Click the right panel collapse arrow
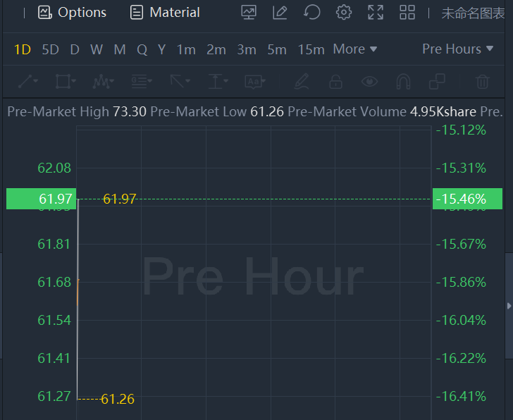The height and width of the screenshot is (420, 513). [509, 305]
